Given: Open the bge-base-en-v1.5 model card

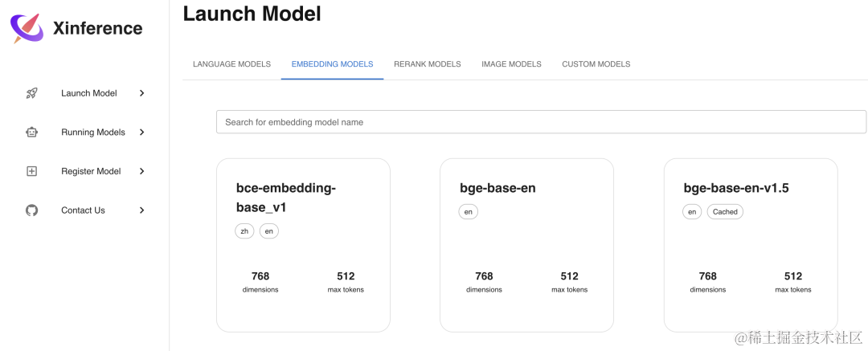Looking at the screenshot, I should 750,257.
